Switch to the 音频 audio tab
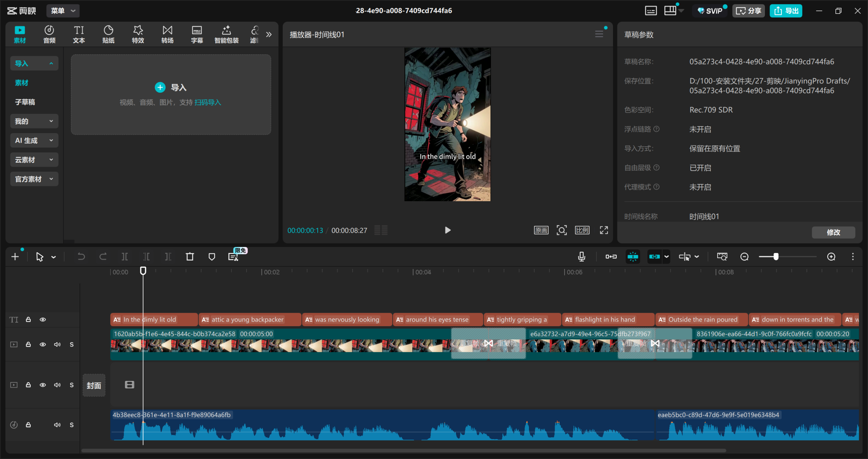 point(49,34)
